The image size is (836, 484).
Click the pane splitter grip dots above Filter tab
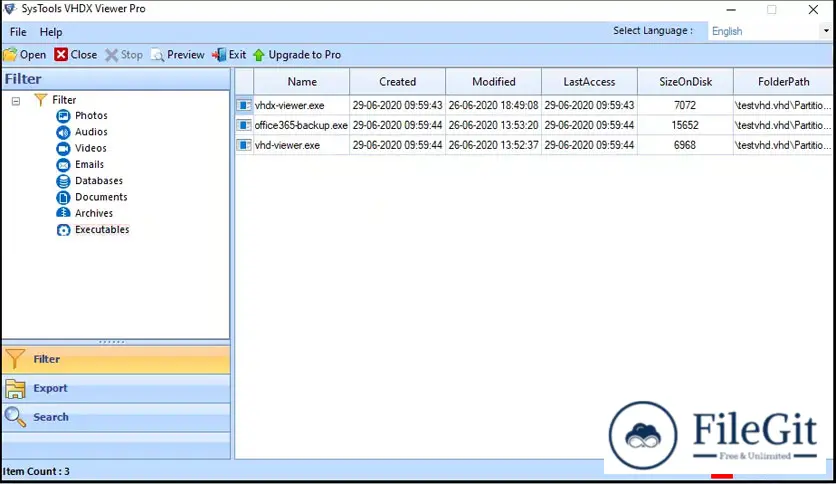[x=112, y=342]
